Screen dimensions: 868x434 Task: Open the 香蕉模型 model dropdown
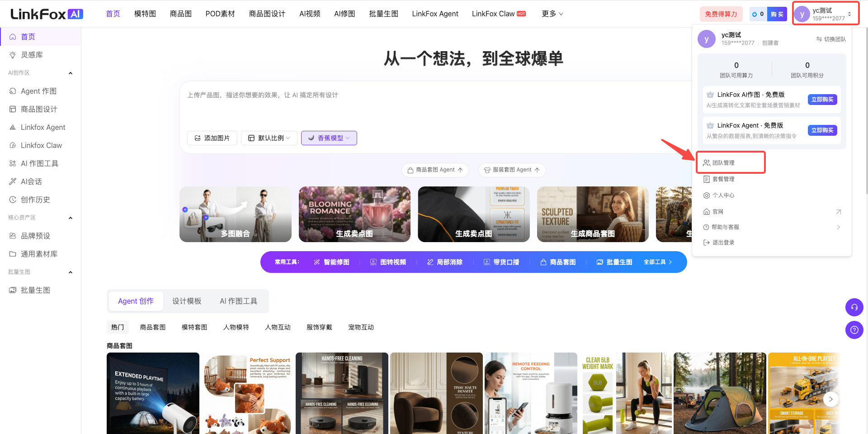coord(329,138)
